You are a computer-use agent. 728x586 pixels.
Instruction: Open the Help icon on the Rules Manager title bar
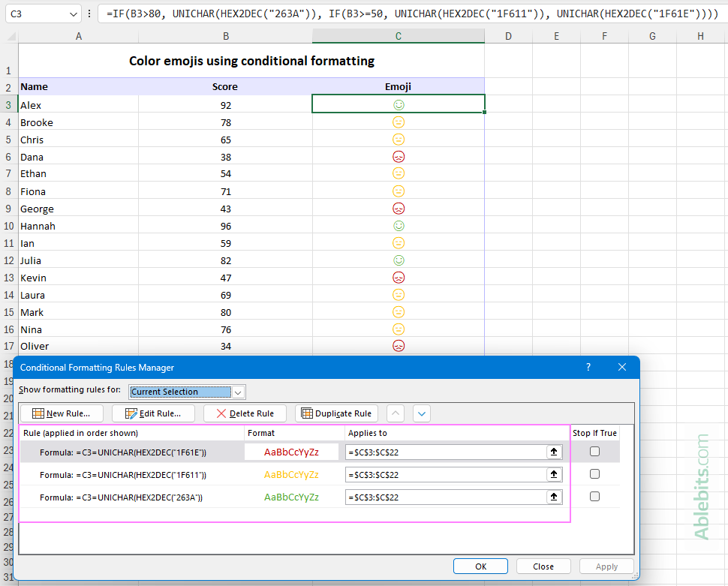tap(588, 367)
